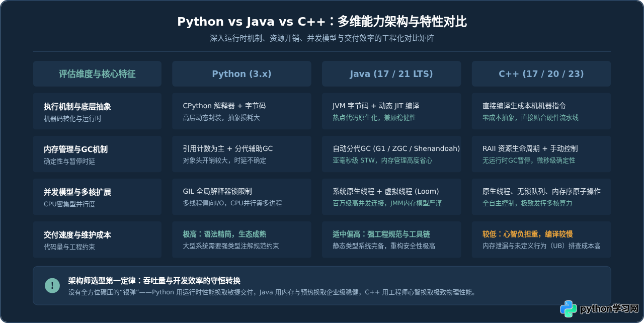Click the text '直接编译生成本机机器指令'

(x=524, y=106)
